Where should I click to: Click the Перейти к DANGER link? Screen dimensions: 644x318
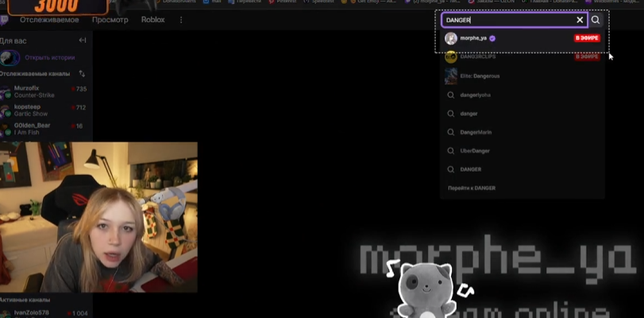coord(472,188)
